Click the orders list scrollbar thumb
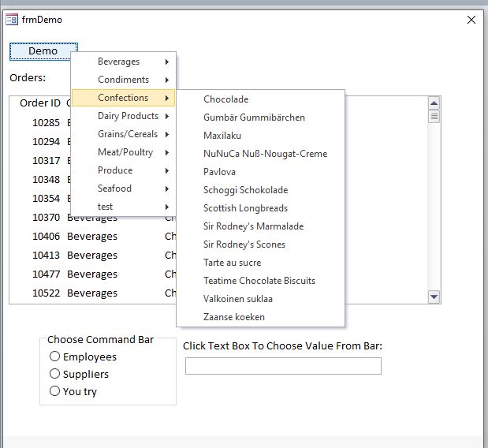Image resolution: width=488 pixels, height=448 pixels. 434,117
